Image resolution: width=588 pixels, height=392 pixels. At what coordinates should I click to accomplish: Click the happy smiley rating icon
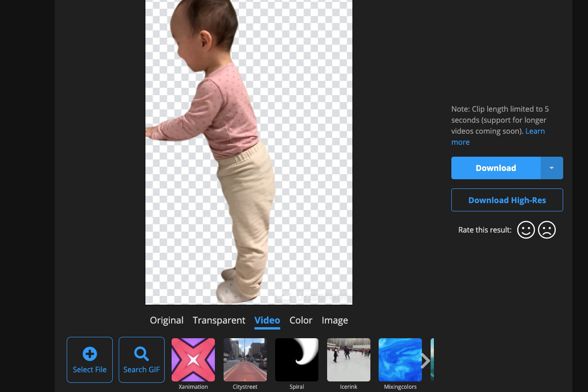(526, 230)
